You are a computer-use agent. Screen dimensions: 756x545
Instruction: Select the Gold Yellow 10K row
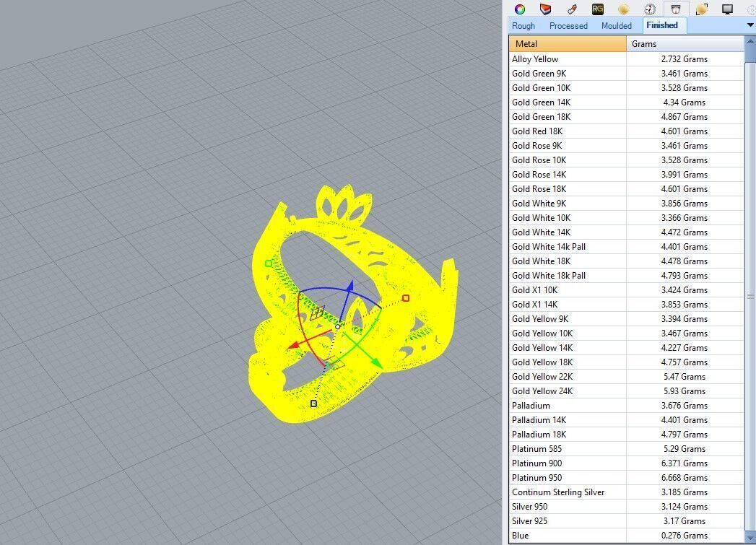pyautogui.click(x=626, y=333)
